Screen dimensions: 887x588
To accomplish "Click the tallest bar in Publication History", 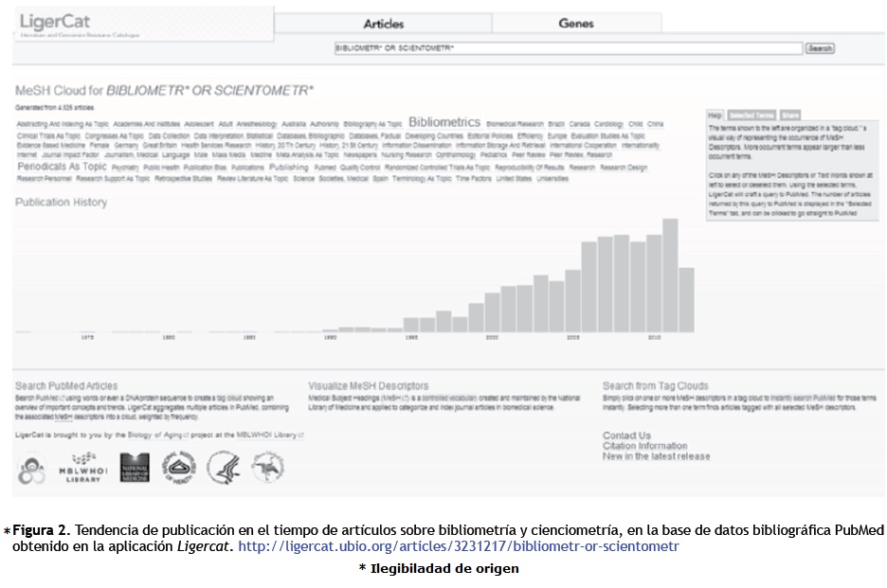I will (670, 276).
